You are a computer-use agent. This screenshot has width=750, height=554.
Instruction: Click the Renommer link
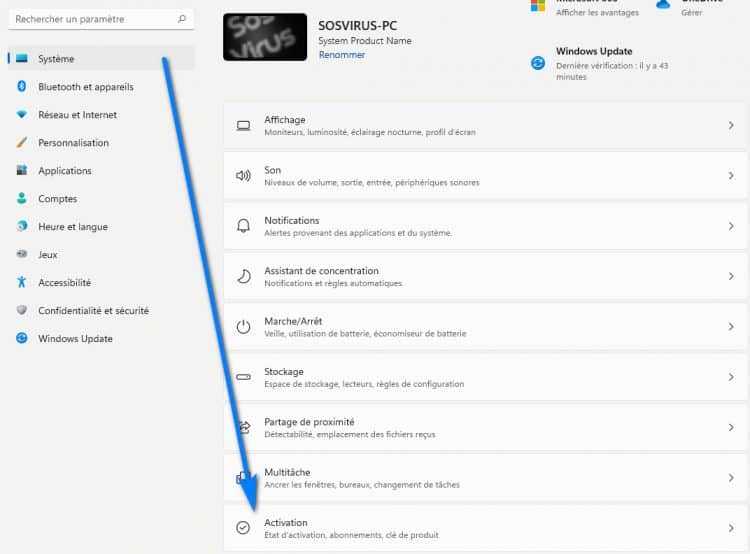click(342, 55)
